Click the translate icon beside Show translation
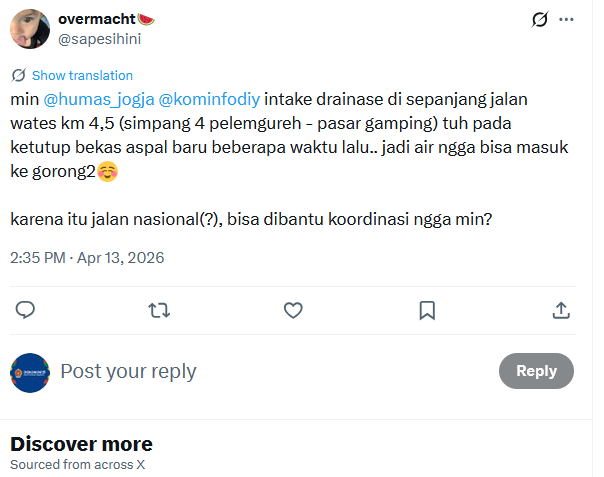 [19, 75]
